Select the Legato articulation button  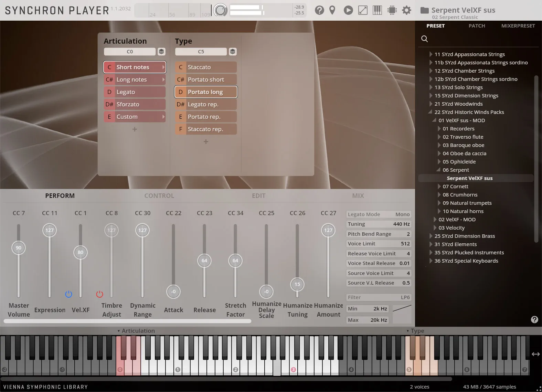click(x=135, y=92)
